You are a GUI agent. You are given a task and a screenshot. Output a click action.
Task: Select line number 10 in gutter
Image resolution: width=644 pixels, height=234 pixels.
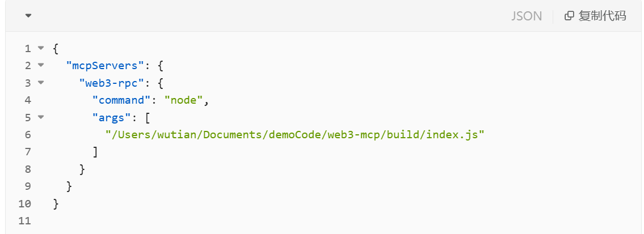[x=25, y=203]
